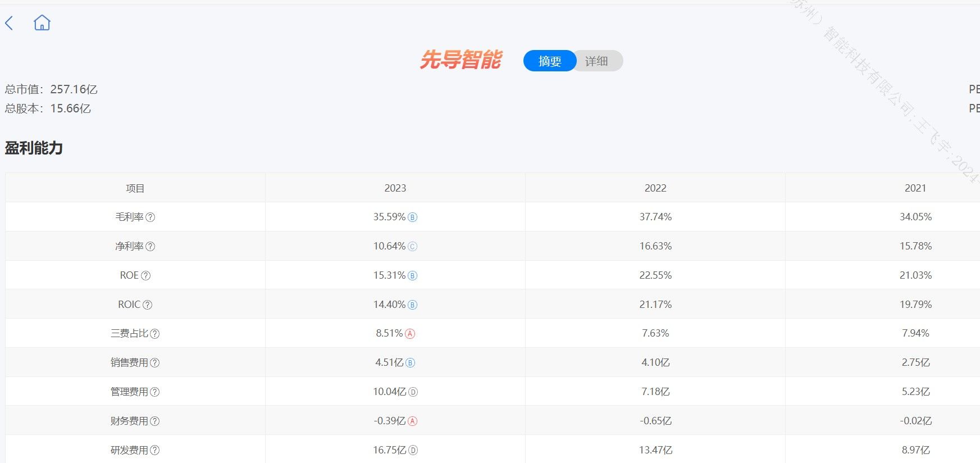Click the 2021 sales expense 2.75亿
The image size is (980, 463).
915,362
